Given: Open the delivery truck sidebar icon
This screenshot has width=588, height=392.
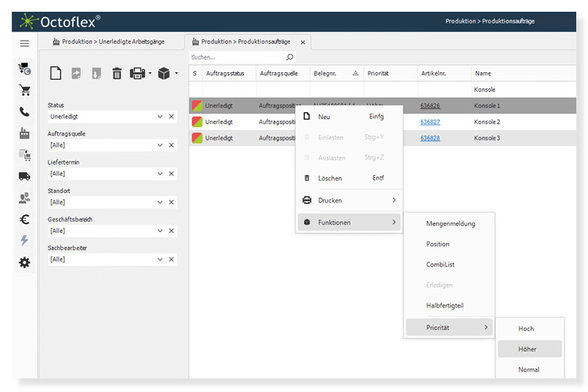Looking at the screenshot, I should tap(25, 176).
